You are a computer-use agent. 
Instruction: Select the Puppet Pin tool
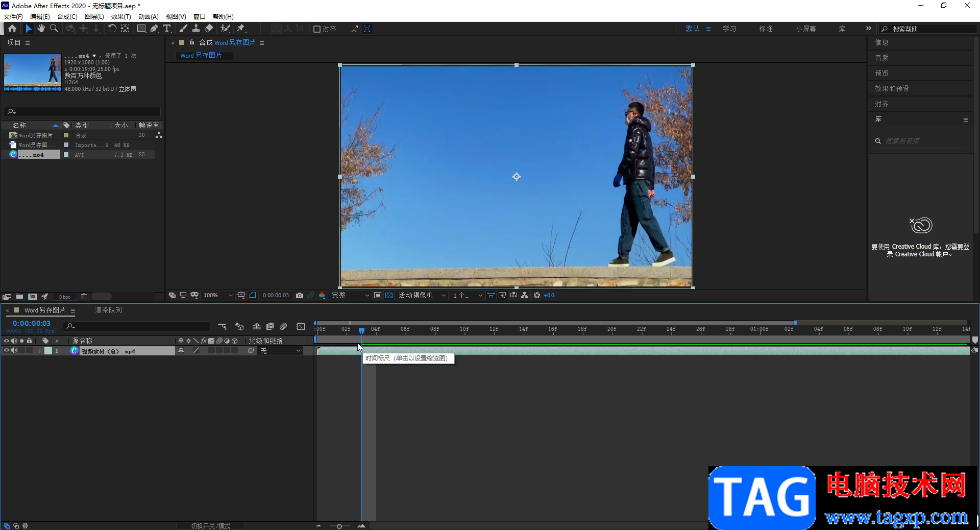(x=241, y=29)
